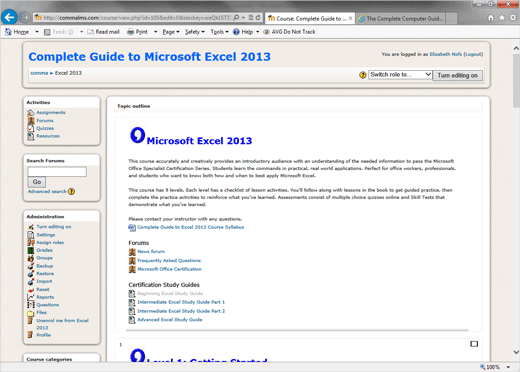Click the Print toolbar icon

tap(131, 32)
